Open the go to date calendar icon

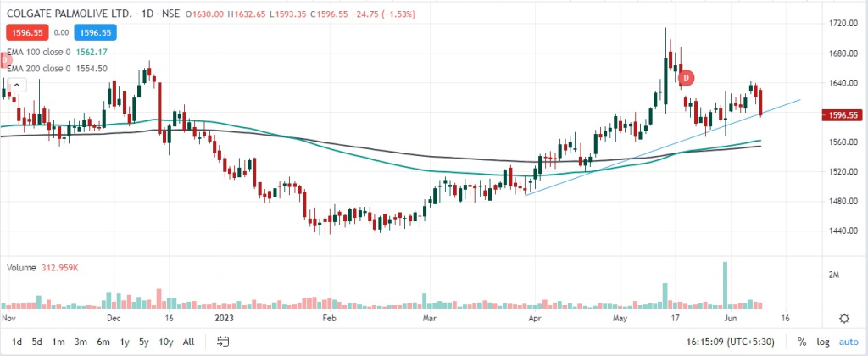[x=224, y=342]
